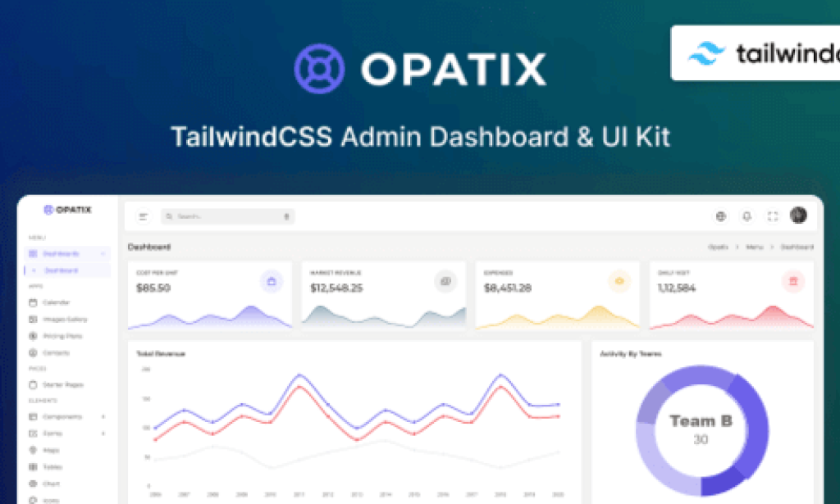Click the yellow eye icon on the $8,451.28 card
This screenshot has height=504, width=840.
(x=619, y=281)
